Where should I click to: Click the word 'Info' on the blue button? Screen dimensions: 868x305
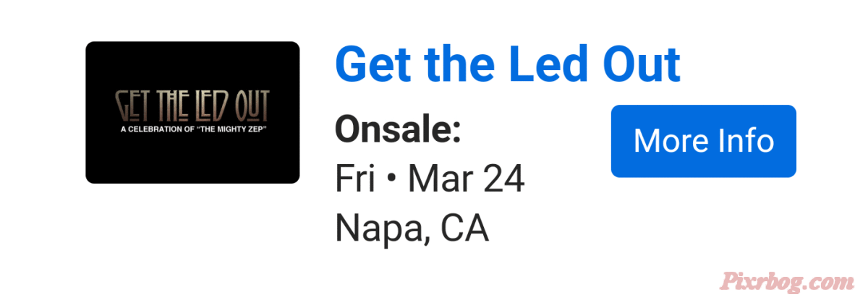744,141
